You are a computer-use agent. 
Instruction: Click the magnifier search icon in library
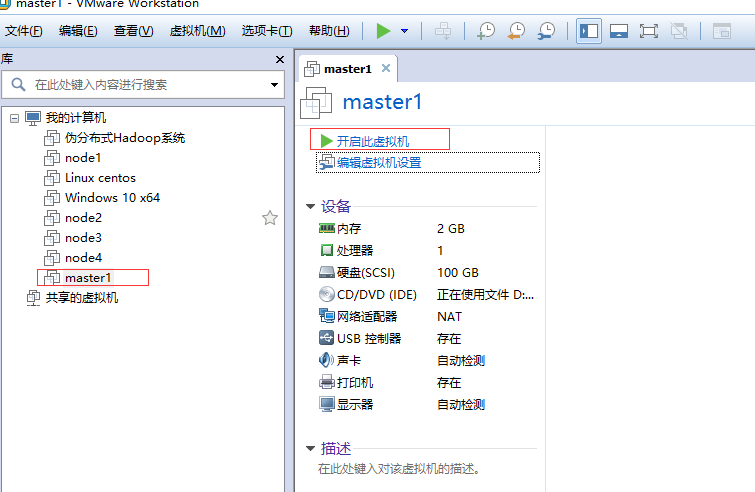(x=18, y=85)
